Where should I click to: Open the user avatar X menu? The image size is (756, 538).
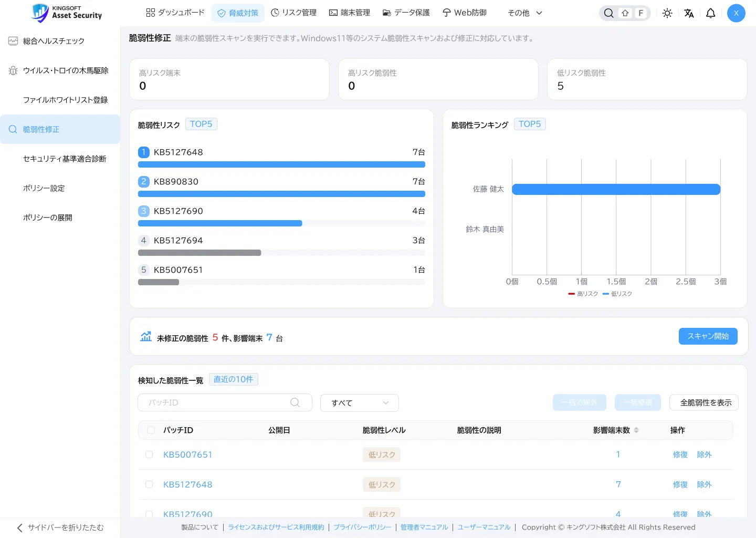tap(736, 13)
